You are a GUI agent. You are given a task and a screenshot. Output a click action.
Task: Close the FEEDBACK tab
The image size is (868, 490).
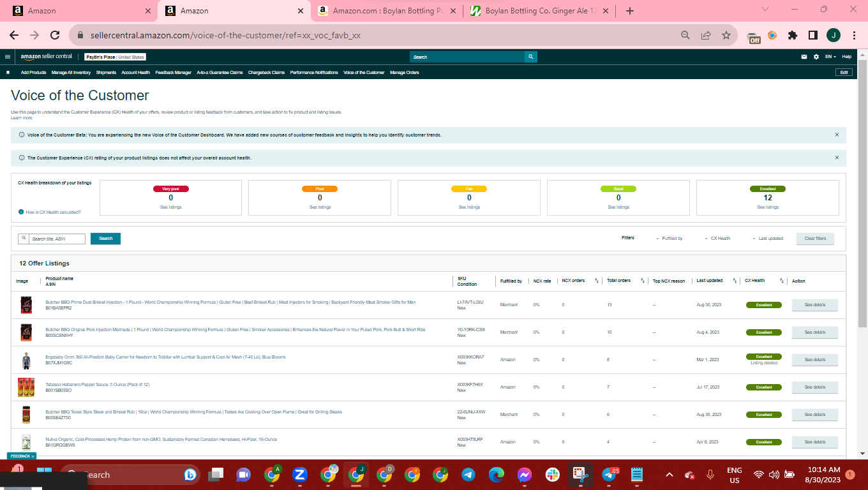[x=33, y=456]
